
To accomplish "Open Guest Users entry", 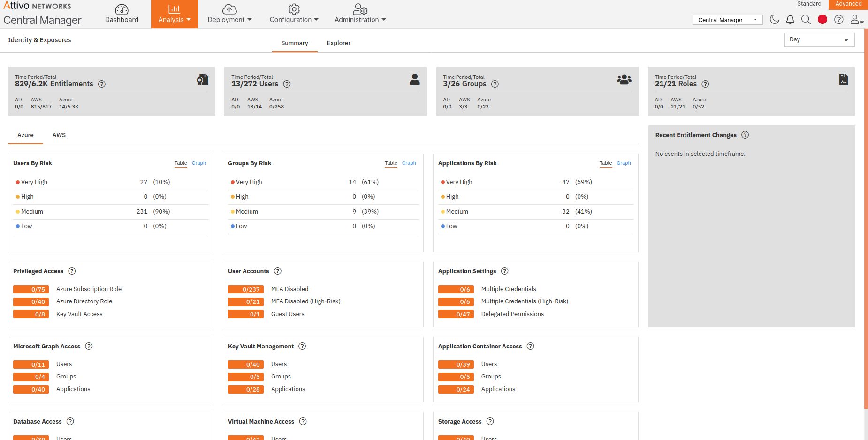I will coord(288,314).
